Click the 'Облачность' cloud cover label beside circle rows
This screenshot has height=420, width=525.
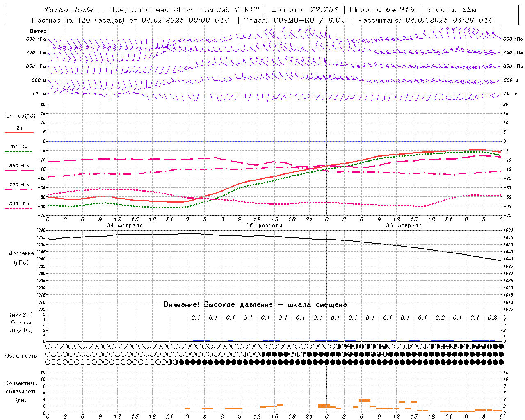[x=21, y=356]
